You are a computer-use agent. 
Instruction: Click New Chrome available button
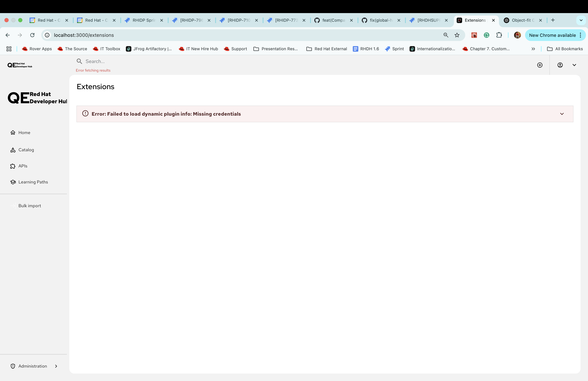click(x=552, y=35)
